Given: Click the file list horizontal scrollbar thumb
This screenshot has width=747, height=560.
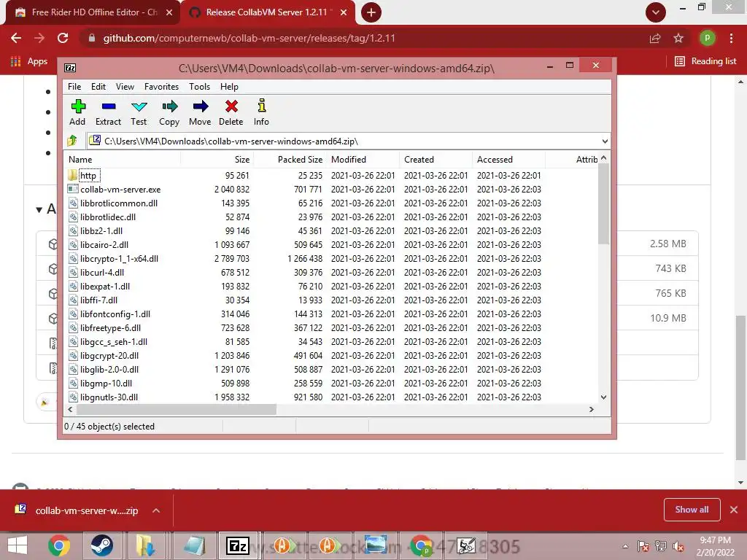Looking at the screenshot, I should [x=177, y=409].
